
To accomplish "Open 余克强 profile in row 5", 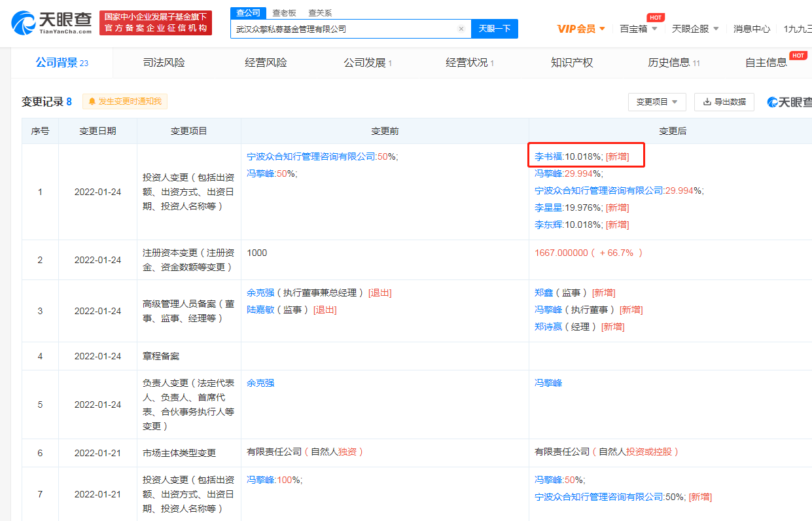I will [x=260, y=383].
